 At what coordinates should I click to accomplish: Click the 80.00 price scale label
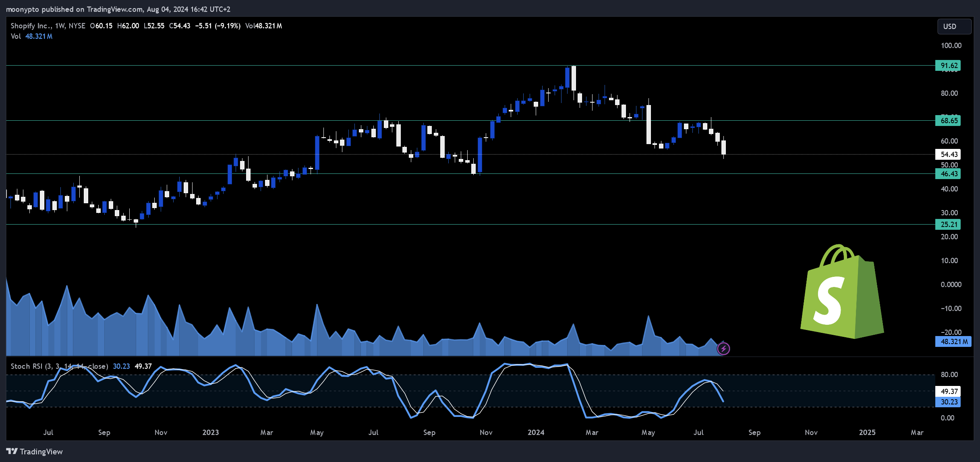[x=949, y=93]
